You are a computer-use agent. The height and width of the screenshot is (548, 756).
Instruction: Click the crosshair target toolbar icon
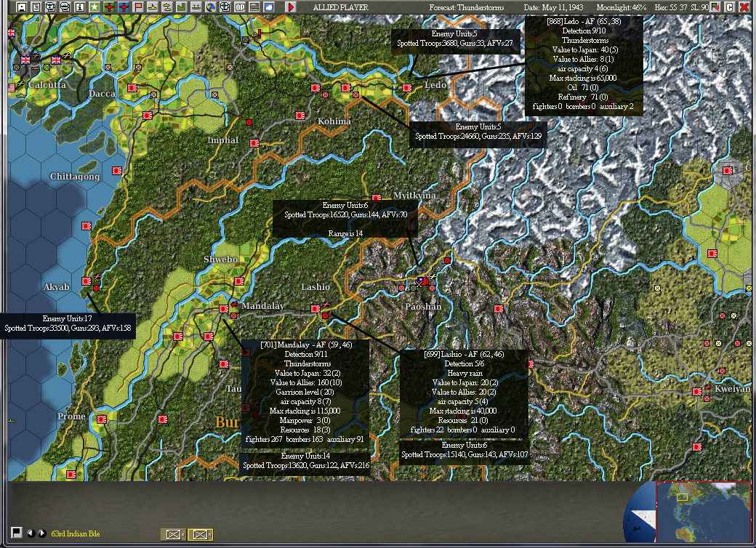225,7
